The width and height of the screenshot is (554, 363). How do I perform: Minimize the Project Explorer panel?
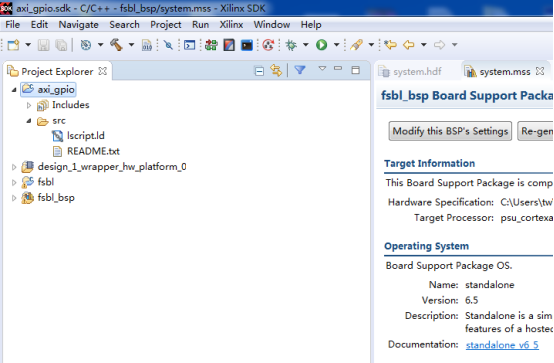pyautogui.click(x=338, y=69)
